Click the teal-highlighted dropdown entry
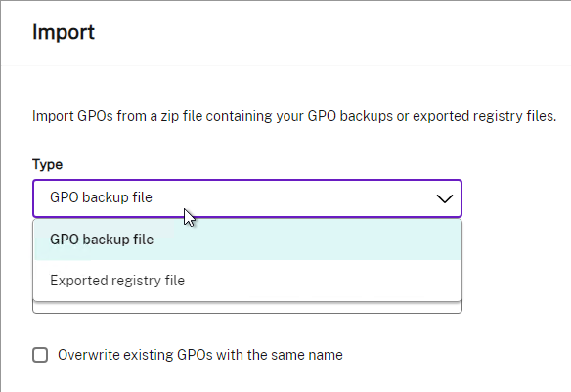The width and height of the screenshot is (571, 392). point(247,240)
